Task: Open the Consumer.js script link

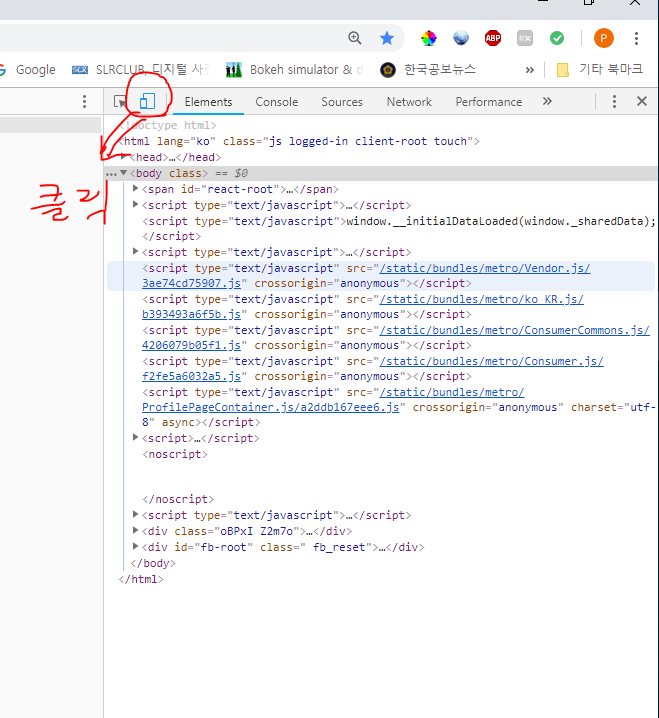Action: pos(491,361)
